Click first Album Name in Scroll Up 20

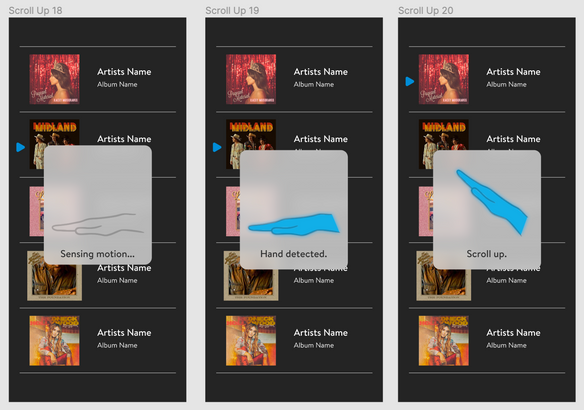[x=506, y=85]
